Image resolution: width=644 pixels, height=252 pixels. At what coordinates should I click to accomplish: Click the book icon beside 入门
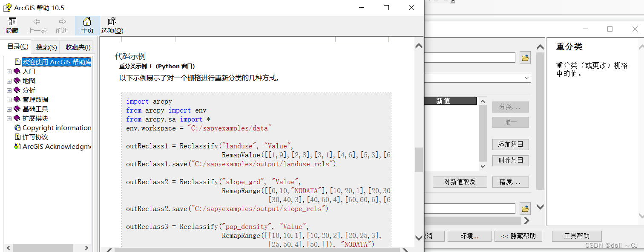pyautogui.click(x=17, y=71)
